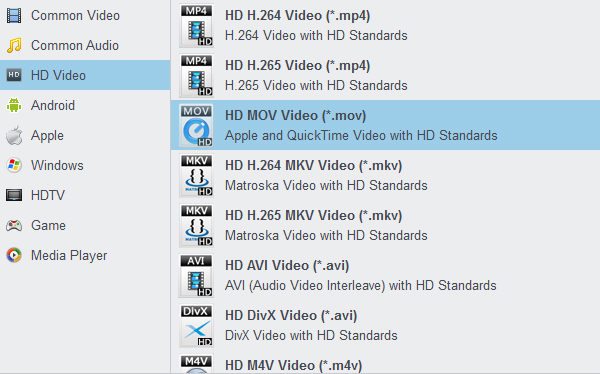
Task: Click the MOV QuickTime HD format icon
Action: [x=196, y=126]
